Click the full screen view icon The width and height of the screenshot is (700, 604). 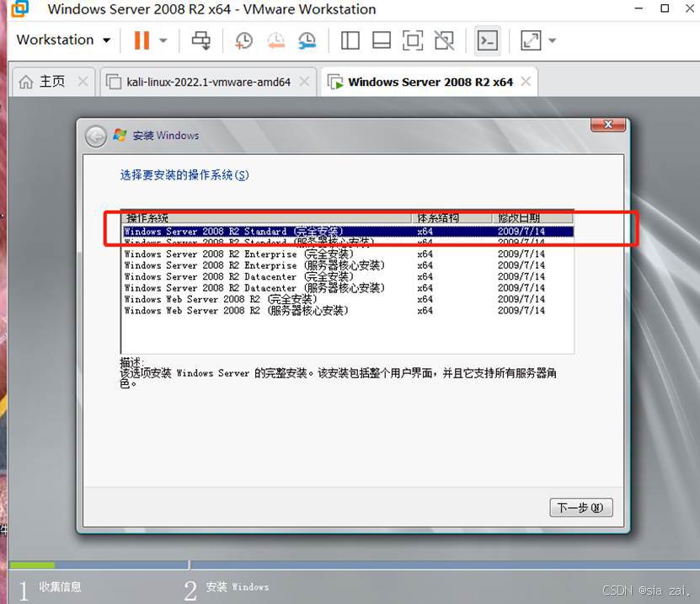coord(412,40)
